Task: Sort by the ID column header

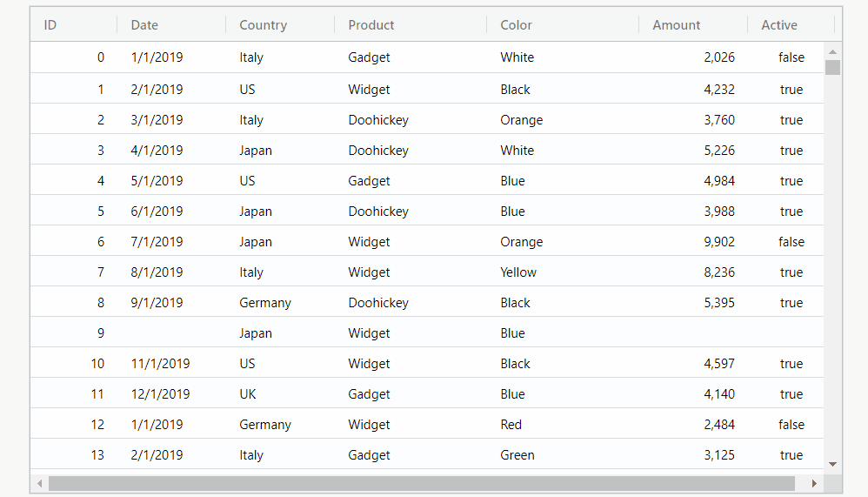Action: (74, 25)
